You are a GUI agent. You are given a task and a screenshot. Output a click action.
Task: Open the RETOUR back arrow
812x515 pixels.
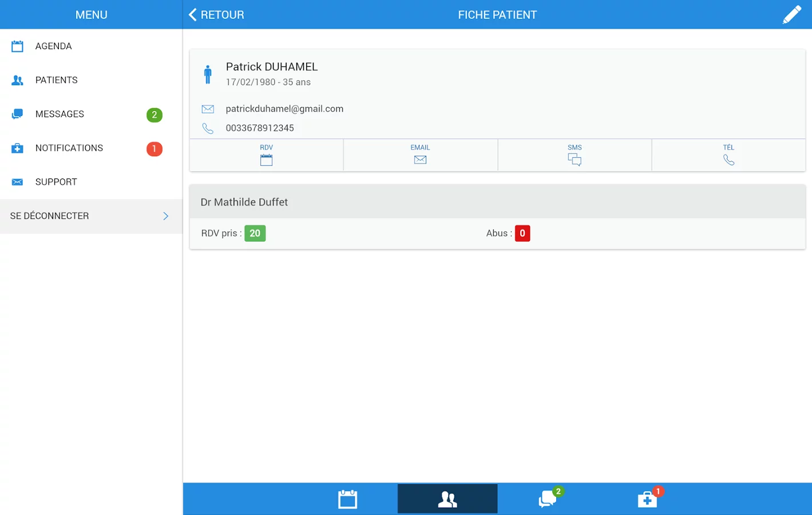(x=192, y=14)
